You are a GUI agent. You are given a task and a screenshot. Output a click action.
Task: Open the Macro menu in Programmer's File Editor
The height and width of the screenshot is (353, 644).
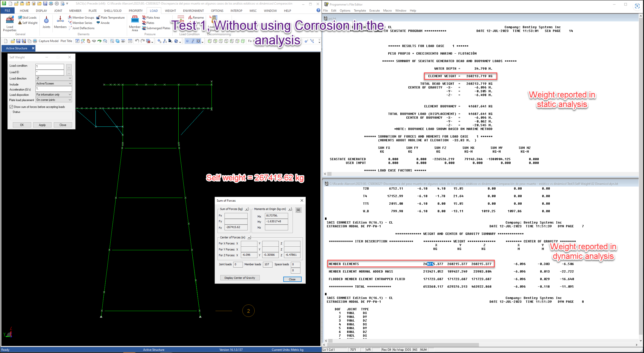(387, 10)
